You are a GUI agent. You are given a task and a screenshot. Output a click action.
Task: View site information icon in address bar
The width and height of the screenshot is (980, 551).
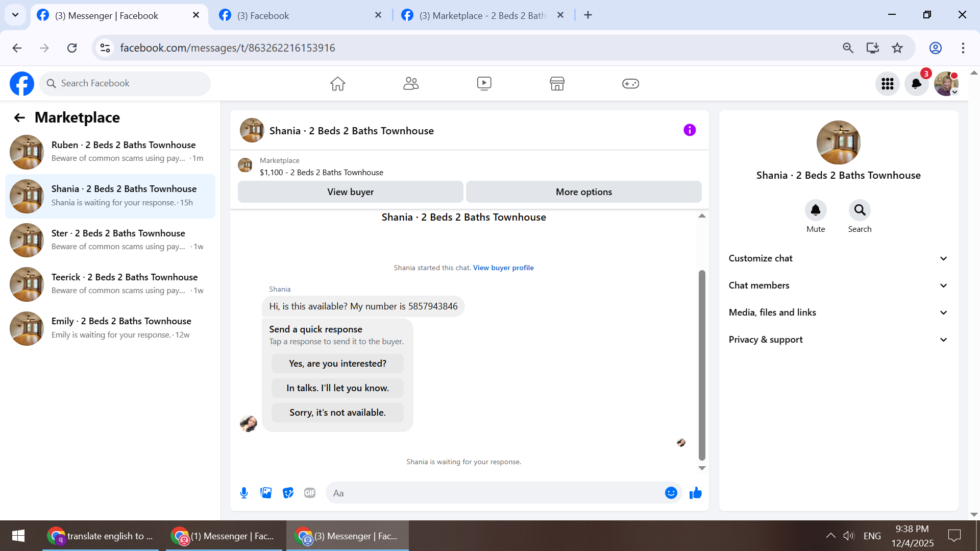(105, 48)
